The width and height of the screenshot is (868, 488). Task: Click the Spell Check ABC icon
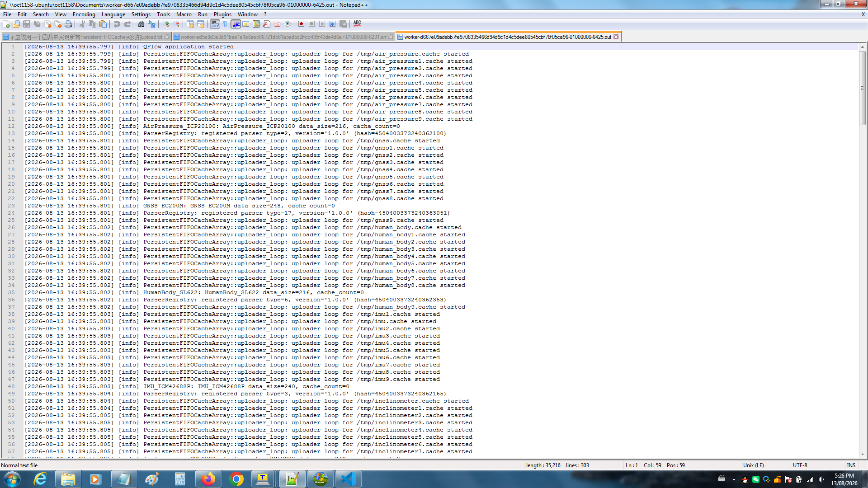[357, 24]
